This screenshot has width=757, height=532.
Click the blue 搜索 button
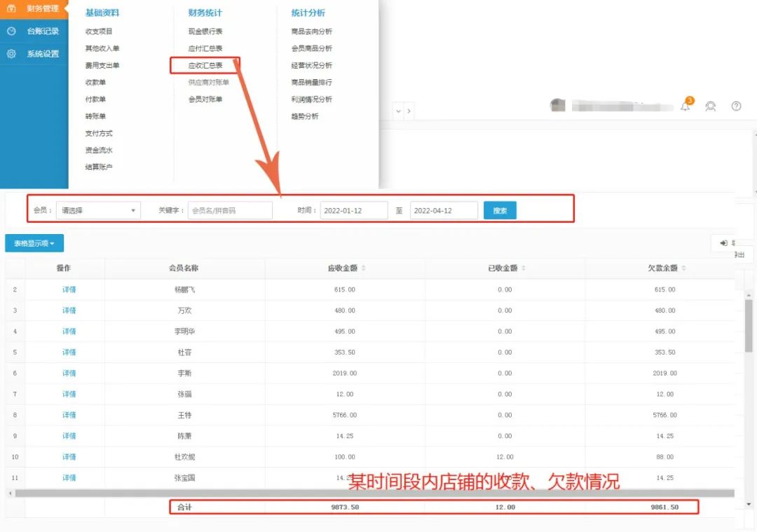(500, 210)
